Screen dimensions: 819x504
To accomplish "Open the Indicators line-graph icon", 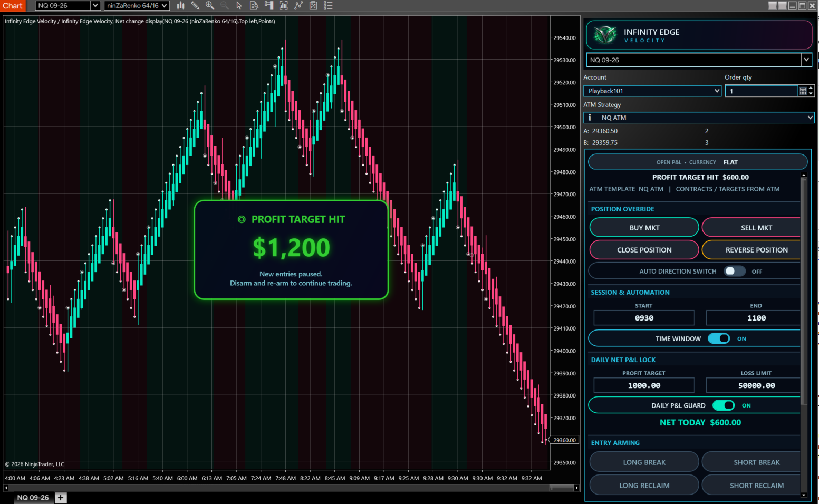I will [x=298, y=6].
